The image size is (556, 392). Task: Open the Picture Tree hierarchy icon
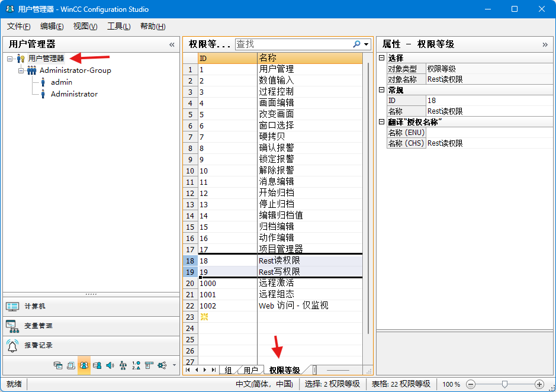[x=123, y=365]
